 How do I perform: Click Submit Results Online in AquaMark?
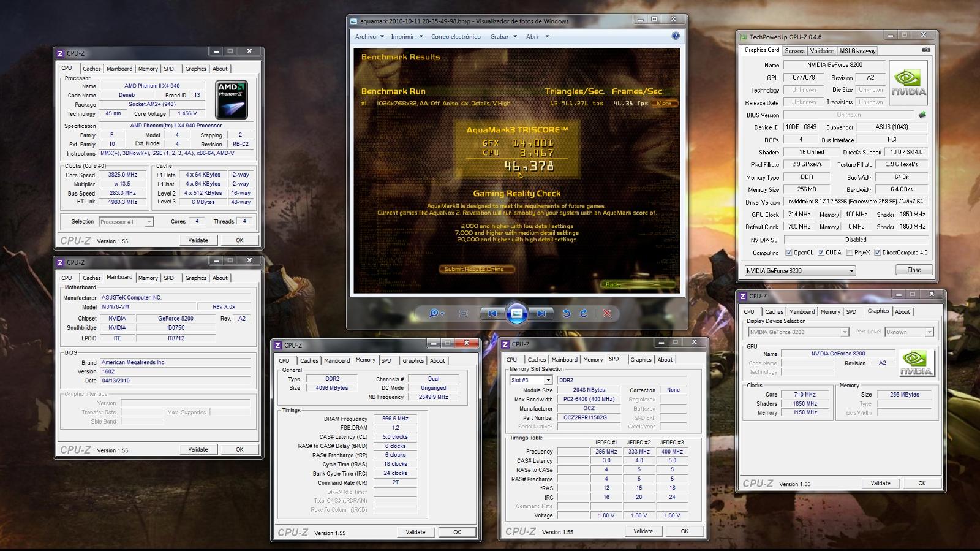click(x=477, y=268)
